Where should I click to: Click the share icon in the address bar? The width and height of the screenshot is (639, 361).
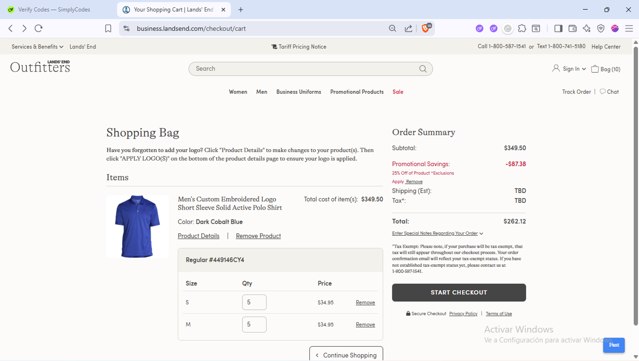click(408, 28)
